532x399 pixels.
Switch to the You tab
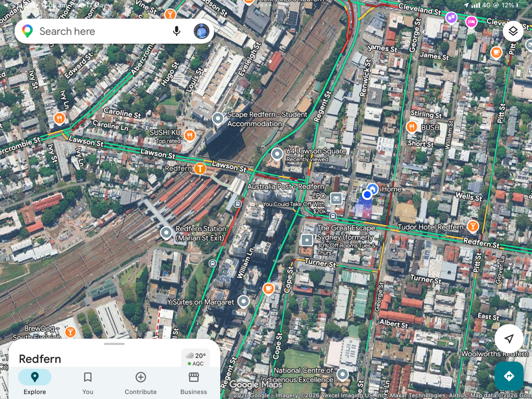coord(88,382)
